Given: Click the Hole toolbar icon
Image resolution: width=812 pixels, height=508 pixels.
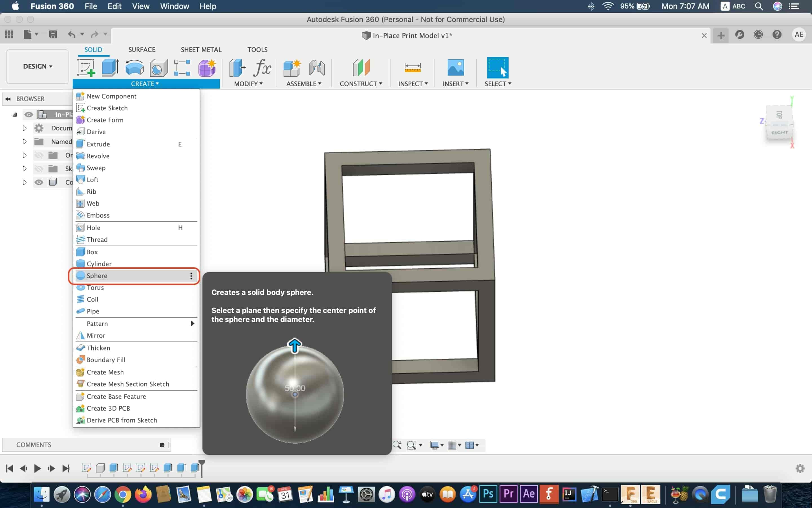Looking at the screenshot, I should pyautogui.click(x=159, y=67).
